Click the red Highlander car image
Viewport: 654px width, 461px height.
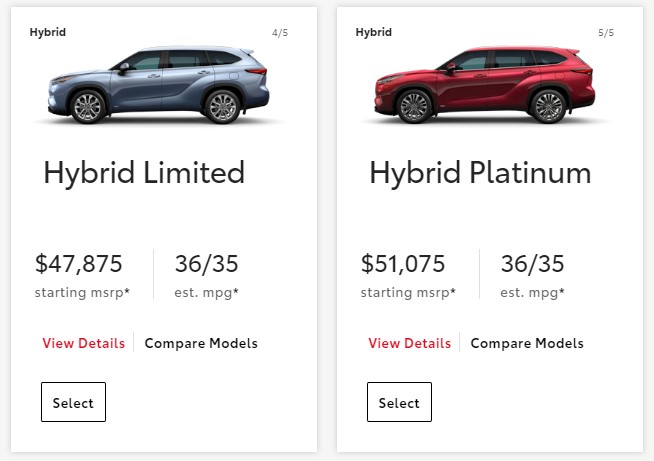point(485,85)
